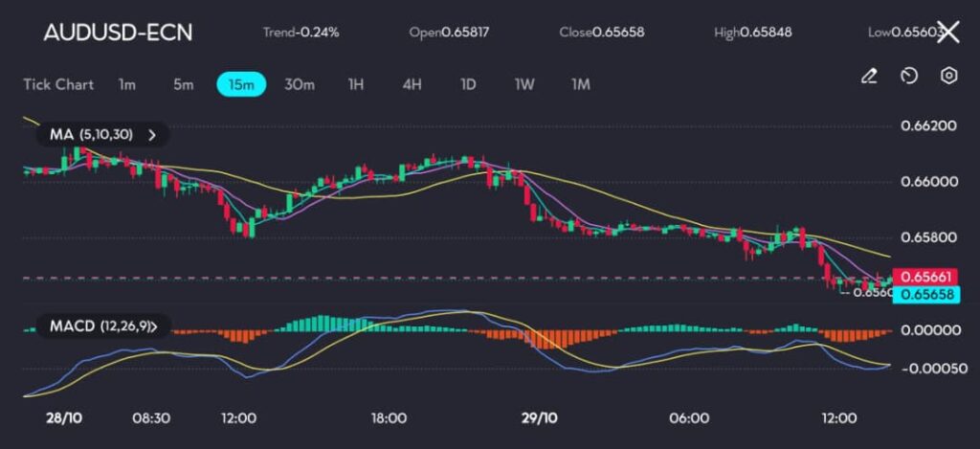Select the 5m timeframe
Image resolution: width=980 pixels, height=449 pixels.
click(x=183, y=84)
